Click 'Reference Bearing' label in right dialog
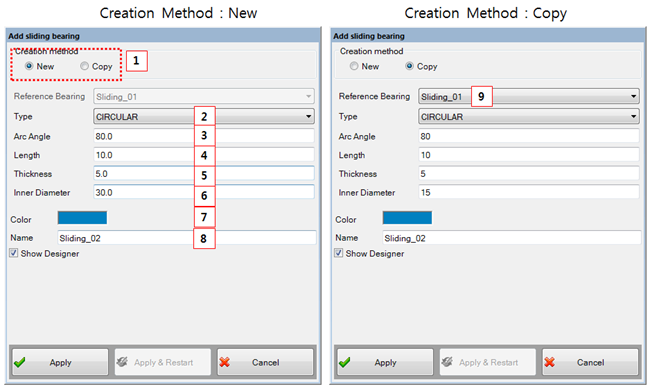The height and width of the screenshot is (389, 650). (x=374, y=96)
